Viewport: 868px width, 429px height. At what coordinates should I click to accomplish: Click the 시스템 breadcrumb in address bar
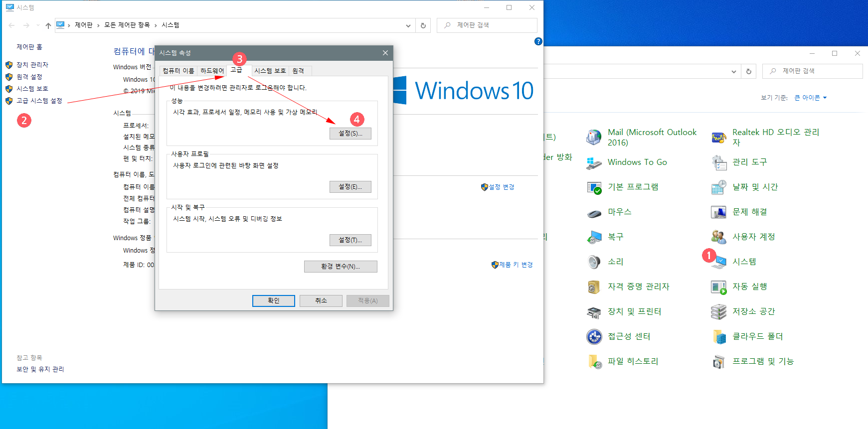(171, 25)
